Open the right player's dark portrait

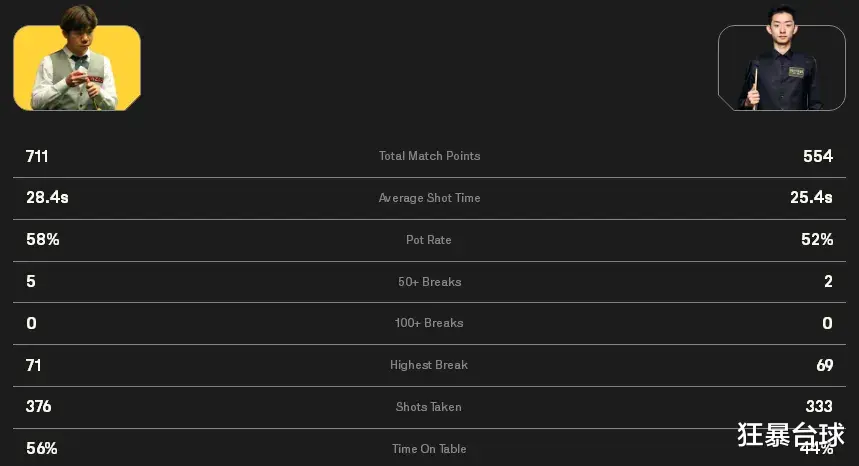782,60
